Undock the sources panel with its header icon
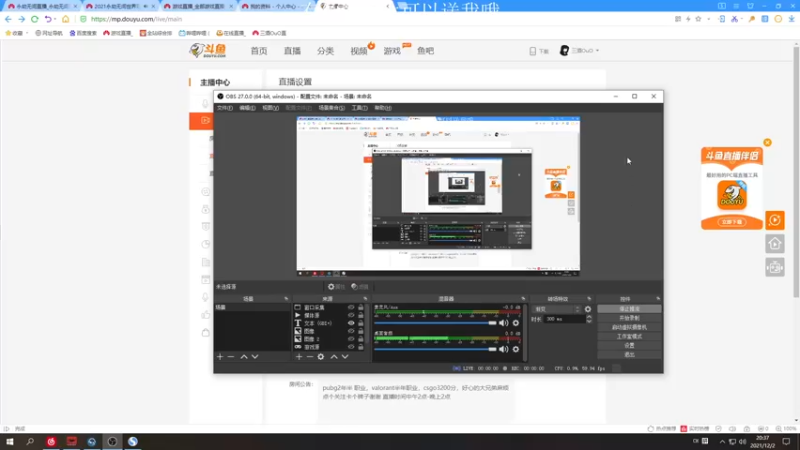Screen dimensions: 800x450 tap(365, 299)
